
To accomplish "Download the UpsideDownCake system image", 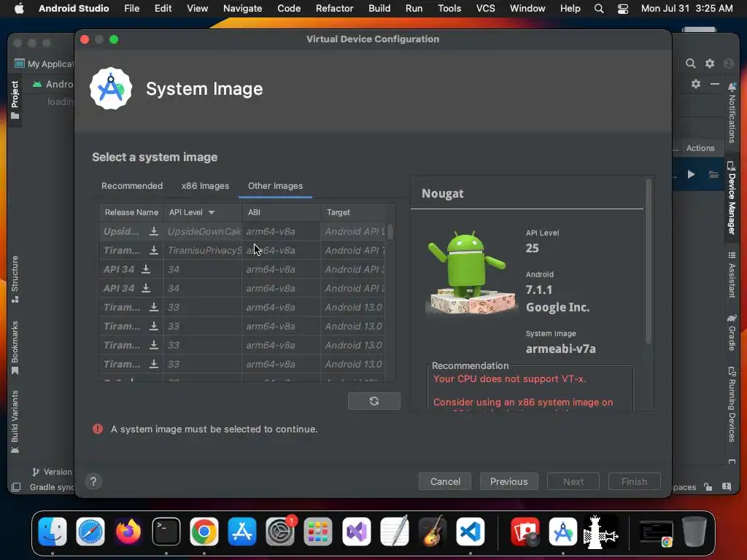I will click(x=153, y=231).
